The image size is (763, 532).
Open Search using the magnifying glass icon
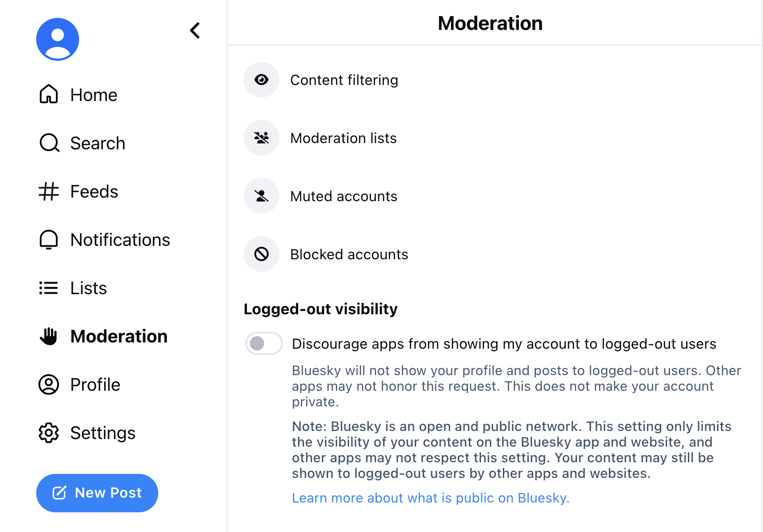click(49, 143)
